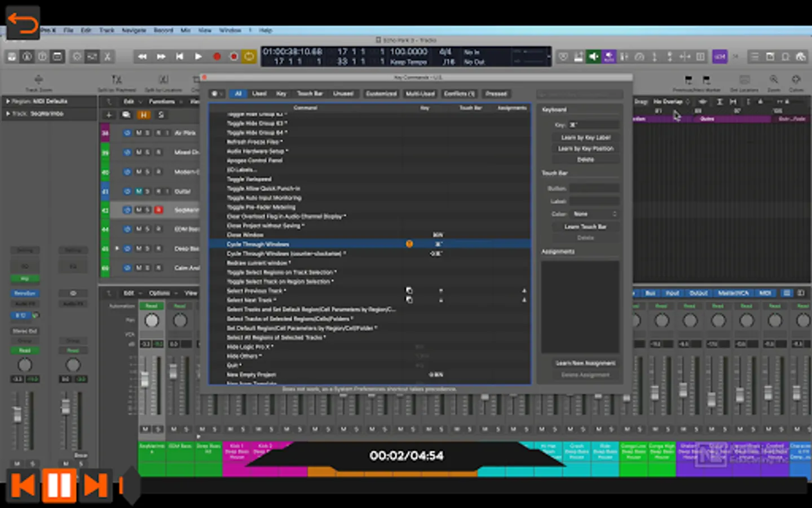Pause the video with orange pause button

pyautogui.click(x=59, y=485)
